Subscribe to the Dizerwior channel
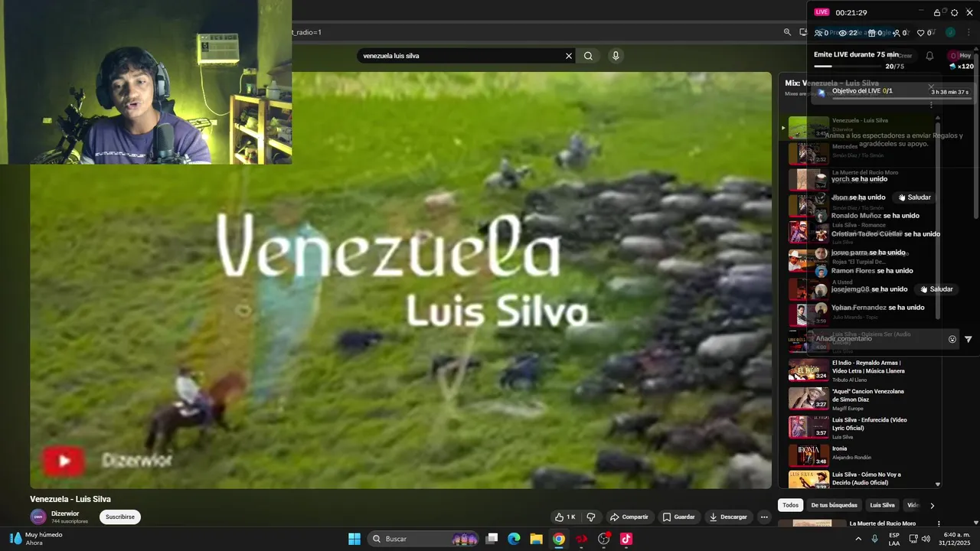 [x=120, y=517]
